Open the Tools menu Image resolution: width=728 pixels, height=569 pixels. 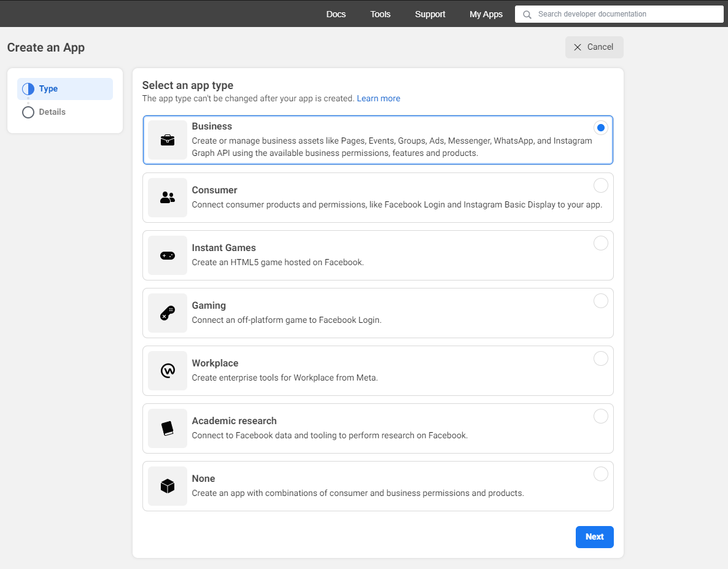click(x=380, y=14)
